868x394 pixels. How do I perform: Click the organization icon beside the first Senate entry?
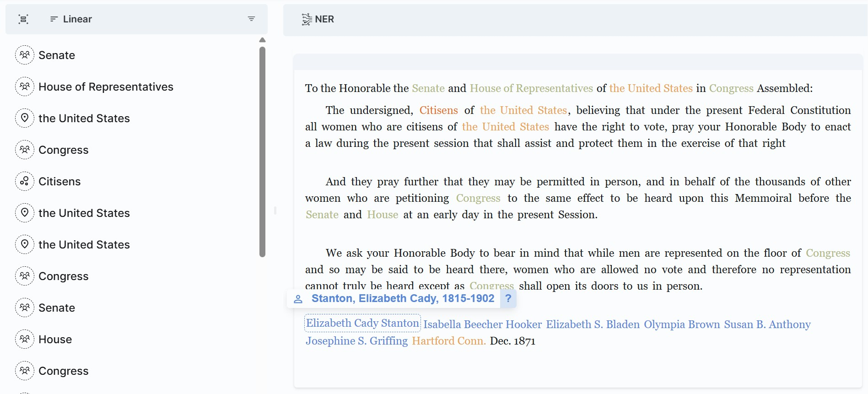click(x=25, y=55)
